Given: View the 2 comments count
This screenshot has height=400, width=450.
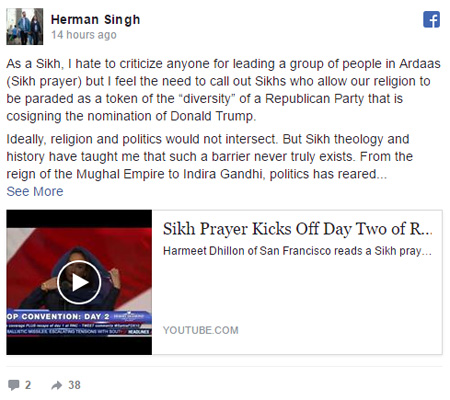Looking at the screenshot, I should point(28,385).
